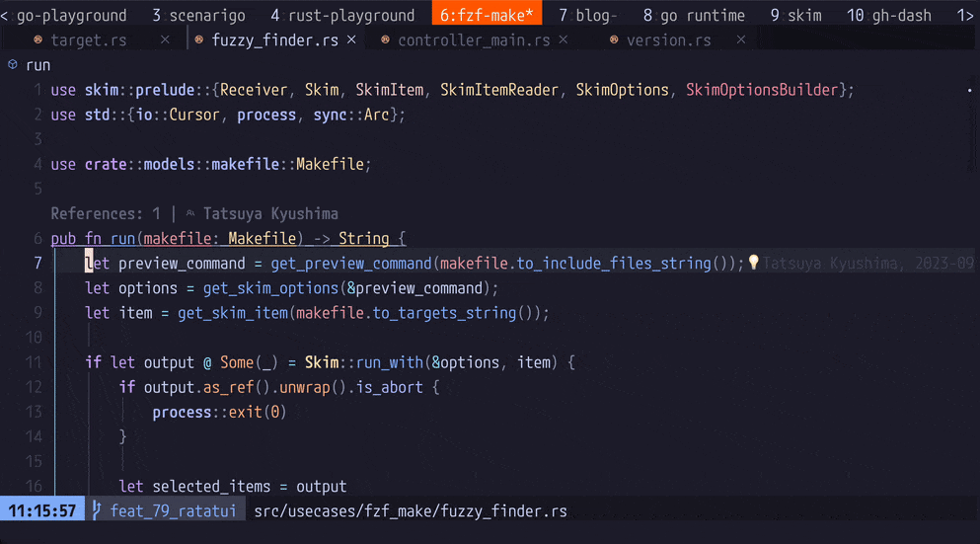The height and width of the screenshot is (544, 980).
Task: Click the Rust icon on target.rs tab
Action: (38, 39)
